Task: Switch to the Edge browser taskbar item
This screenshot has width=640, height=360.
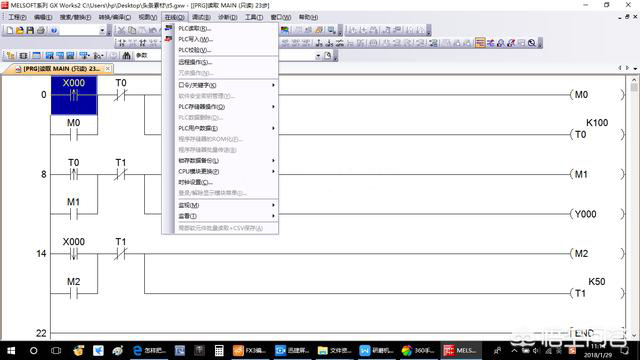Action: tap(149, 351)
